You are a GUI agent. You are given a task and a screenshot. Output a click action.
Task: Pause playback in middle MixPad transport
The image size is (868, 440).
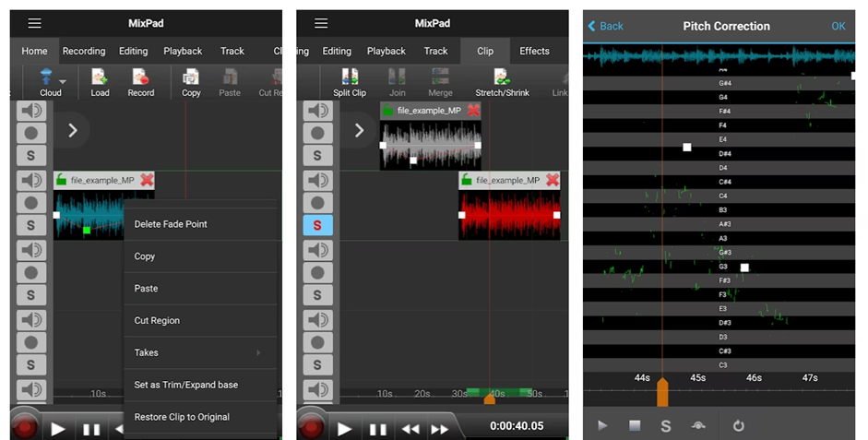coord(378,429)
